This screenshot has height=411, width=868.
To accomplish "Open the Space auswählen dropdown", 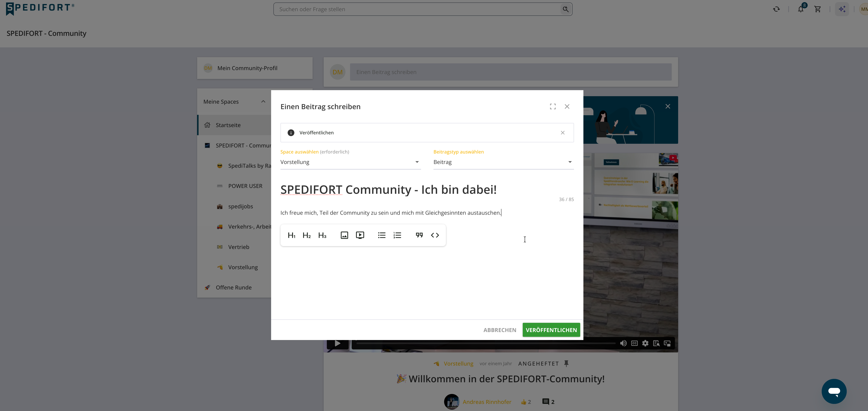I will (x=350, y=162).
